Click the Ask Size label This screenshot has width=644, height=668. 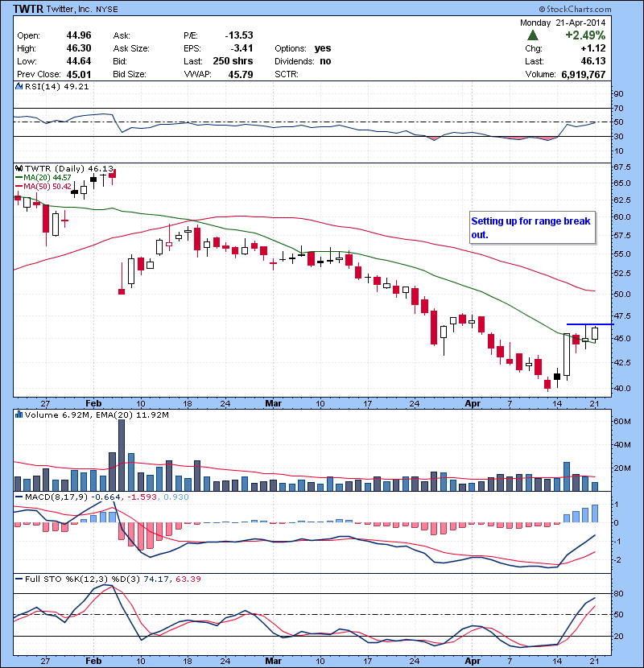(131, 48)
